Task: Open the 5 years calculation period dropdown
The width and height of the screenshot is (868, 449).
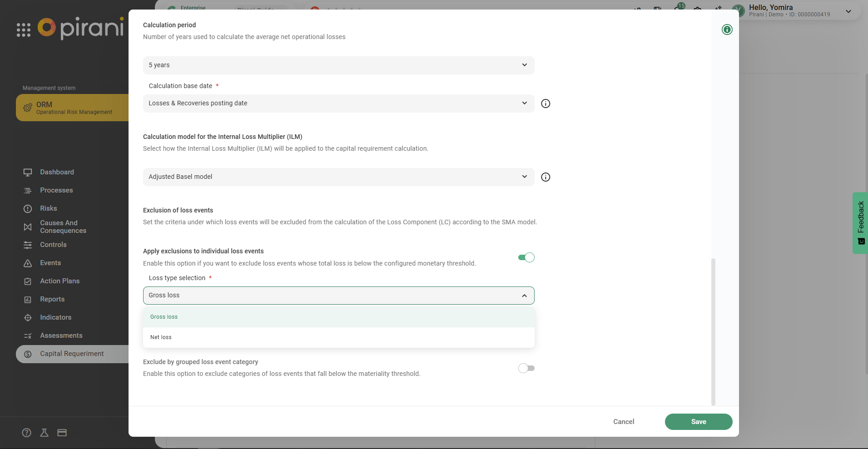Action: click(338, 65)
